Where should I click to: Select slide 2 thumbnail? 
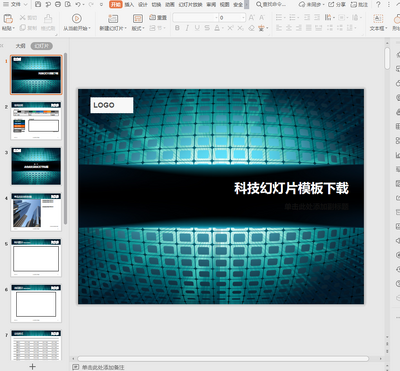click(36, 121)
